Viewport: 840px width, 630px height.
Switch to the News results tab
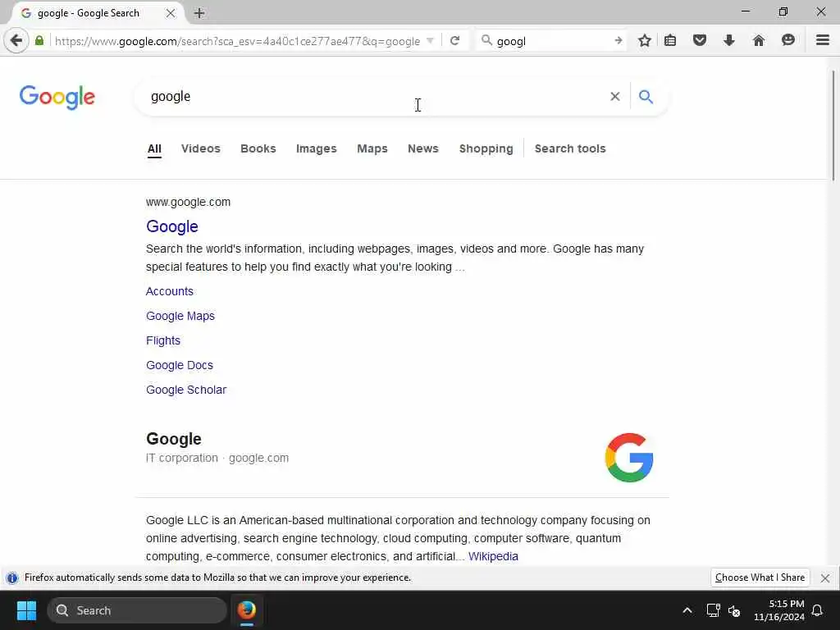423,149
